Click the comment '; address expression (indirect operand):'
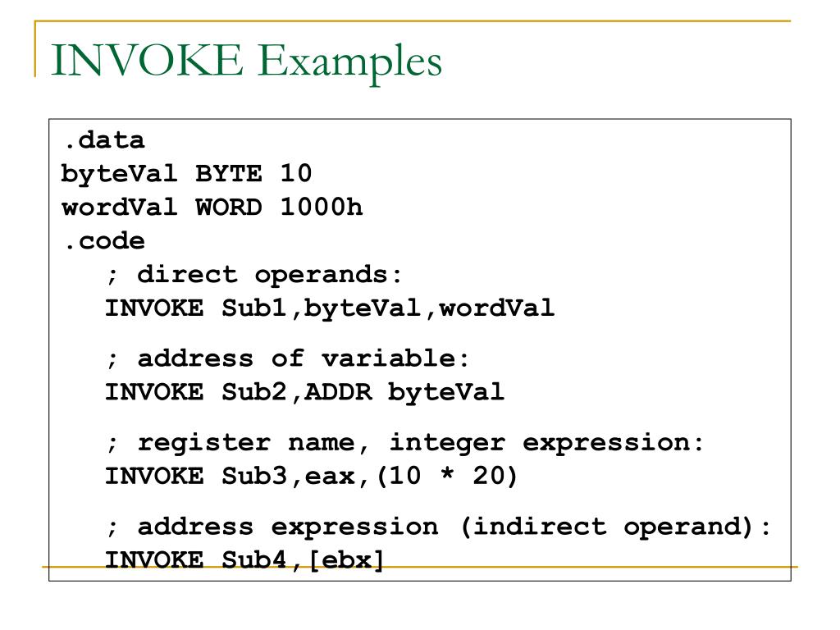This screenshot has height=630, width=840. [438, 527]
